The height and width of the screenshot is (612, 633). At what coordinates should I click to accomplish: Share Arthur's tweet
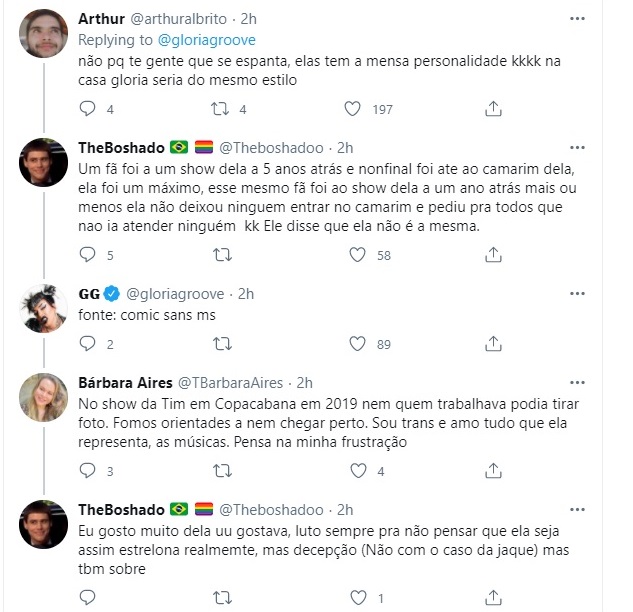click(x=491, y=108)
